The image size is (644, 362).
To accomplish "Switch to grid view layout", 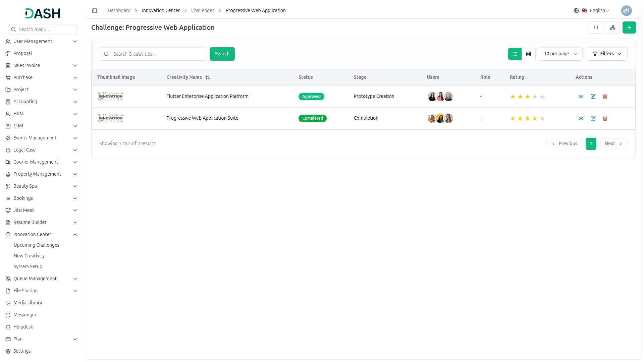I will click(528, 54).
